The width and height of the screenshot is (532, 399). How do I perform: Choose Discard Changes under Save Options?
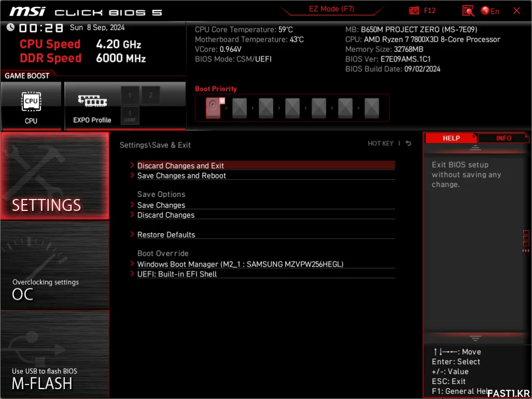[x=266, y=215]
